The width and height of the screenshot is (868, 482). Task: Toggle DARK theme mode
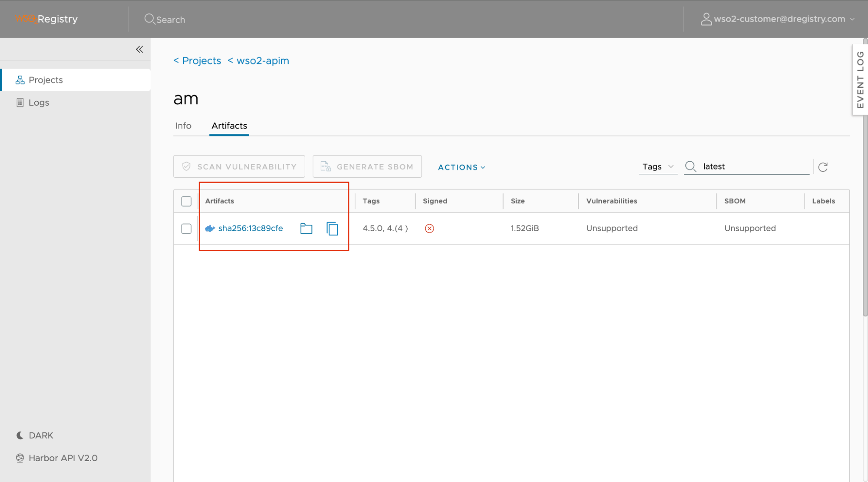click(x=35, y=435)
